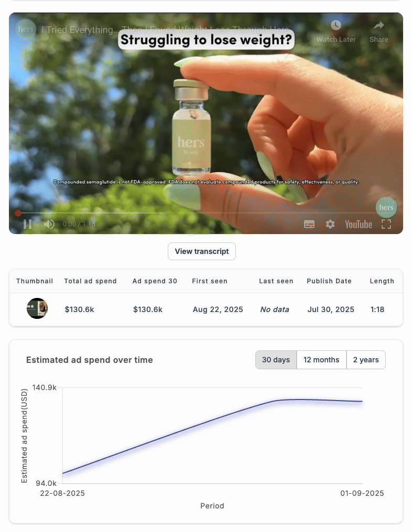Viewport: 412px width, 532px height.
Task: Click Total ad spend column header
Action: (90, 281)
